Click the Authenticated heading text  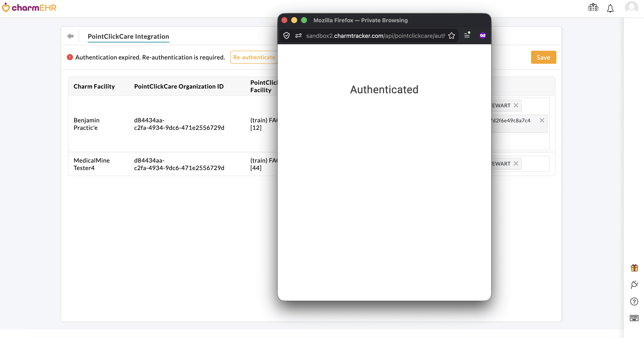pyautogui.click(x=384, y=90)
